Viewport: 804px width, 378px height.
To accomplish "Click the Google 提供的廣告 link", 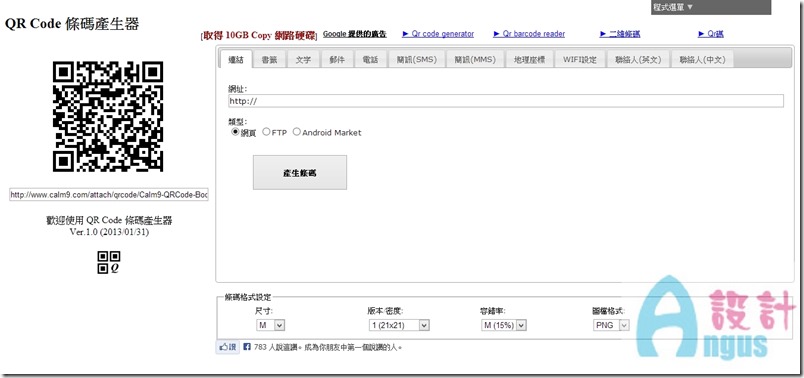I will point(354,34).
